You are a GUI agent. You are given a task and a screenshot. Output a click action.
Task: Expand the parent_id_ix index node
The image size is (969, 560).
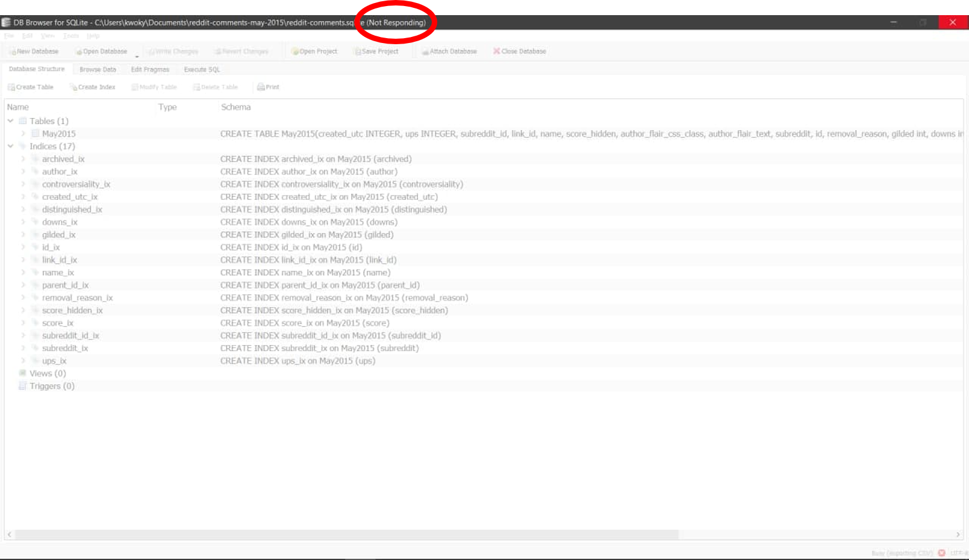click(x=23, y=285)
